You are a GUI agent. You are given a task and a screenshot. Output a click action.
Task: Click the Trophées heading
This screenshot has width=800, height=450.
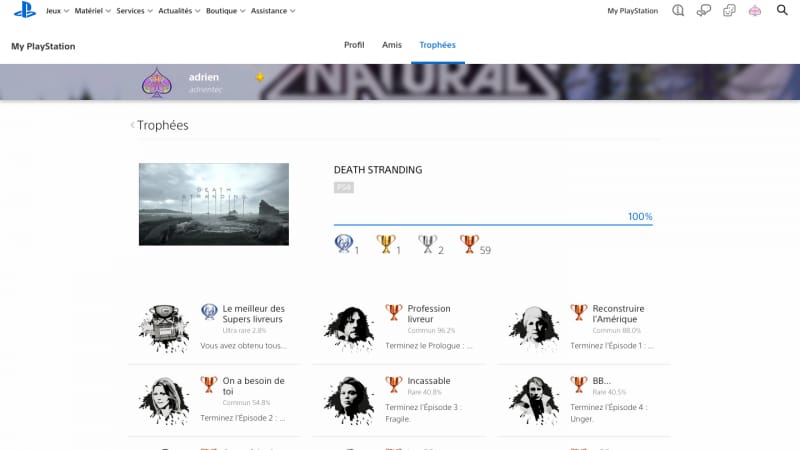[x=163, y=125]
